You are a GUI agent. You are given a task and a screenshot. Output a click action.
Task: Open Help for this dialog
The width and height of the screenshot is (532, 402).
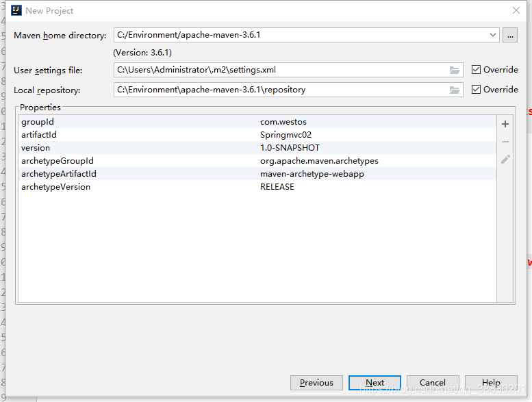click(x=491, y=383)
